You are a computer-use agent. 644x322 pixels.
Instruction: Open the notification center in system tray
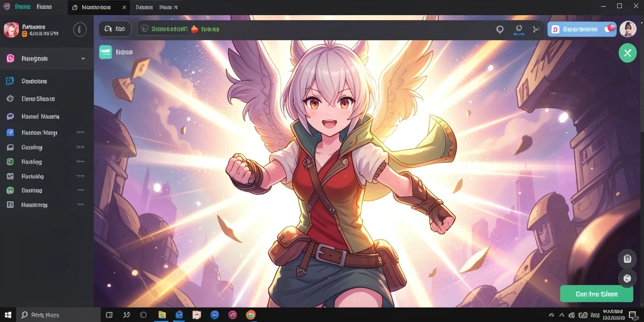pyautogui.click(x=633, y=315)
